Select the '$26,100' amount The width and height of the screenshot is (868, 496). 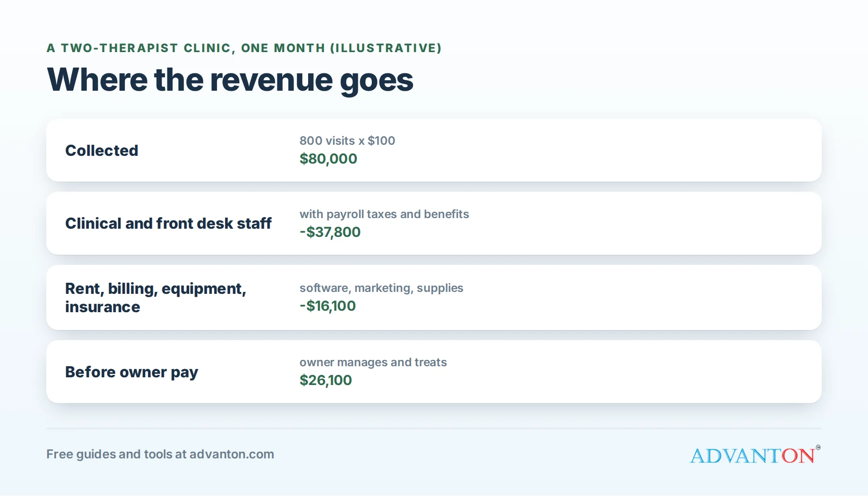coord(326,380)
